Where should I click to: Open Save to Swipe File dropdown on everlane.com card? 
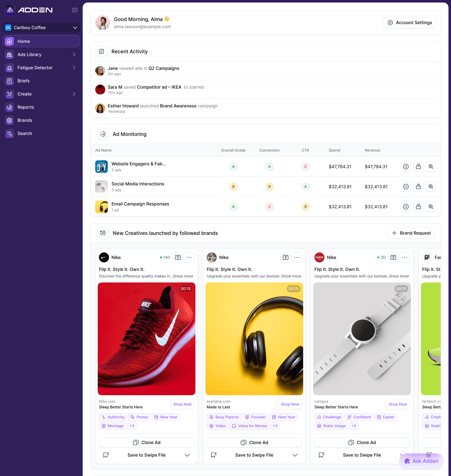pos(295,455)
